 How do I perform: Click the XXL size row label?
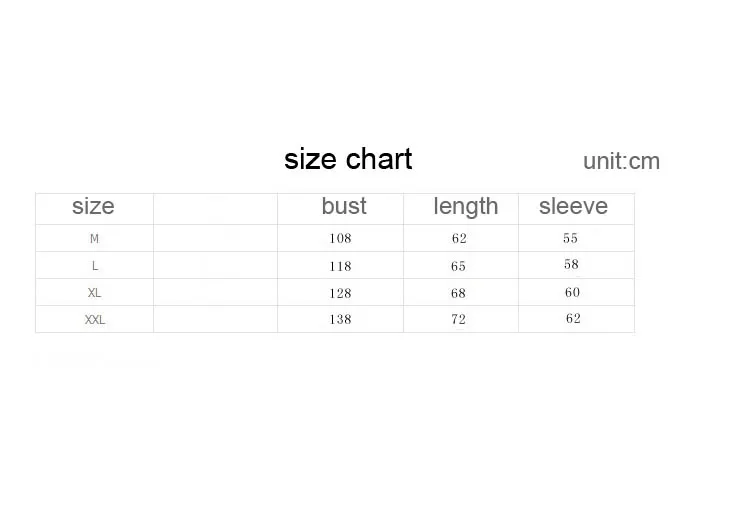tap(95, 319)
